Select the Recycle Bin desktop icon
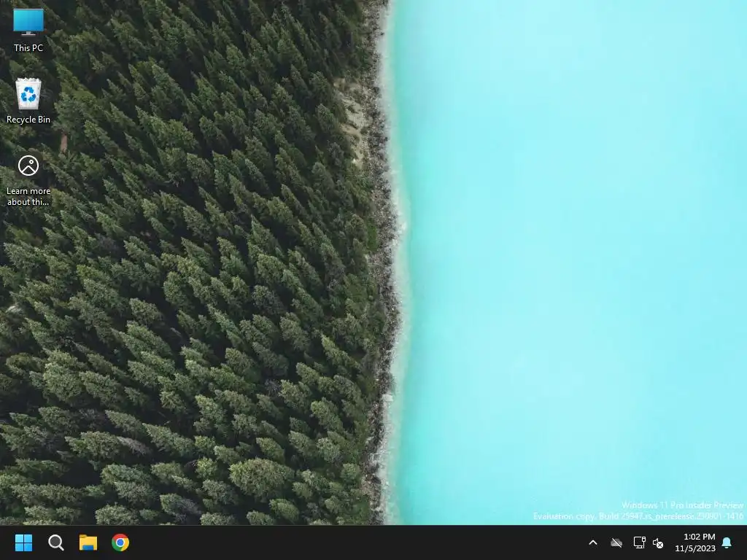 (x=28, y=101)
